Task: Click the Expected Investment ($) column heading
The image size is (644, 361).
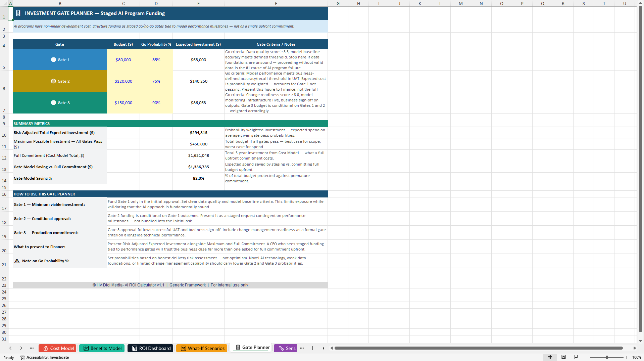Action: click(198, 44)
